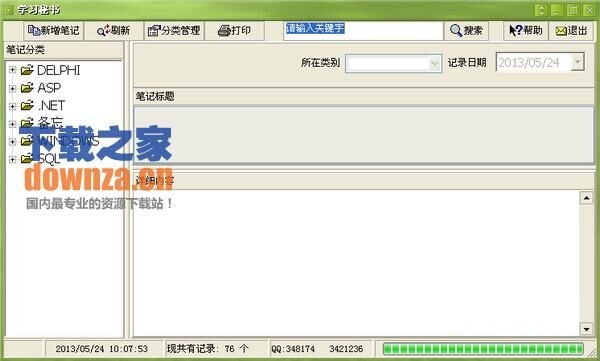Screen dimensions: 600x361
Task: Select ASP category label
Action: click(49, 88)
